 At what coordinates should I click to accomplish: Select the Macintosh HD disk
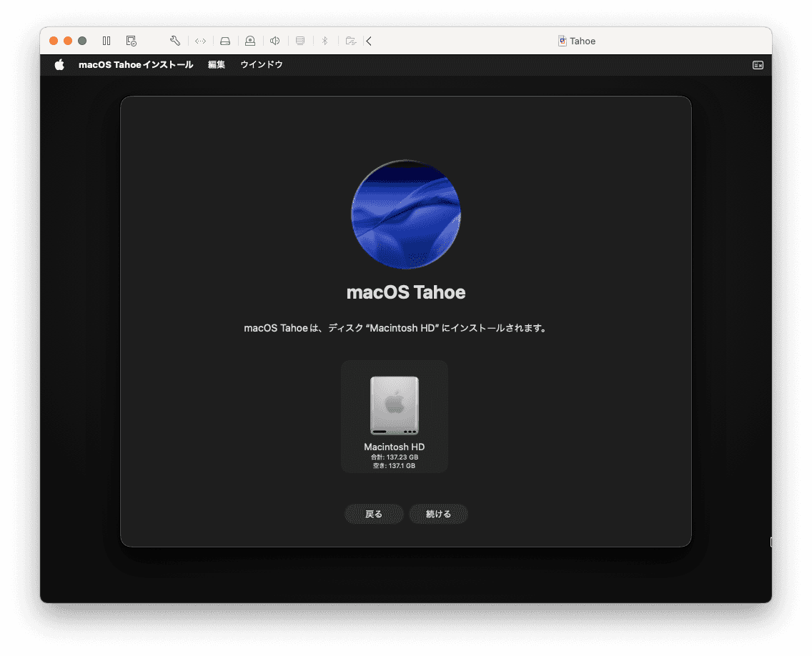tap(395, 415)
